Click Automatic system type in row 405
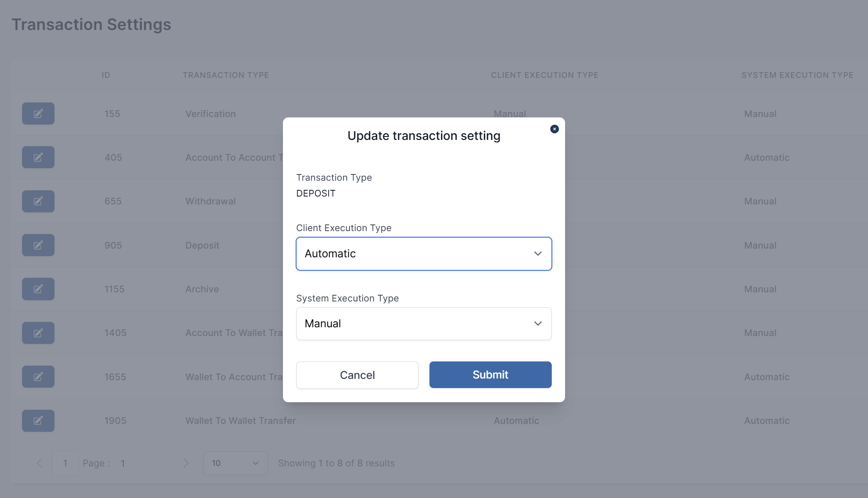 (x=767, y=157)
